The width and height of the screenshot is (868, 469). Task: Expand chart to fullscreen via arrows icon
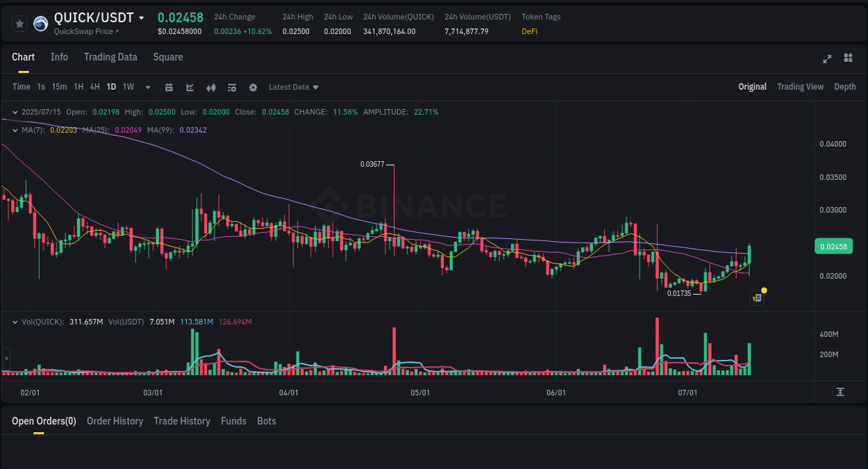[826, 58]
